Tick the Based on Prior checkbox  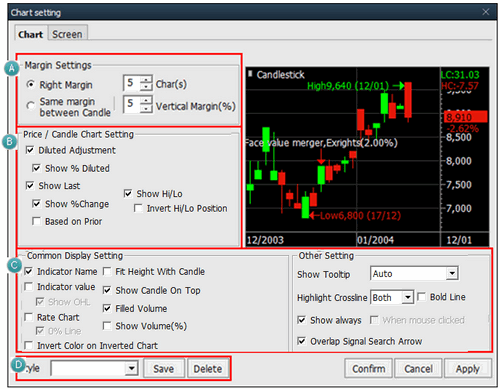click(x=36, y=221)
